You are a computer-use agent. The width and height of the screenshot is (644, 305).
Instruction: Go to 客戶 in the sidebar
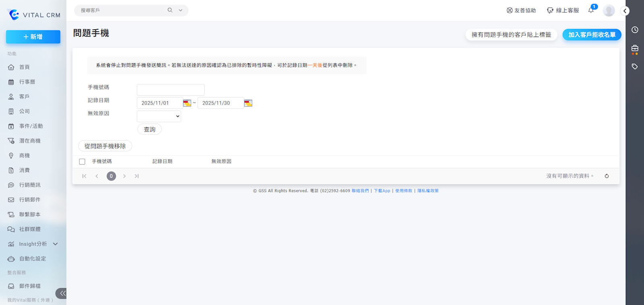(24, 96)
